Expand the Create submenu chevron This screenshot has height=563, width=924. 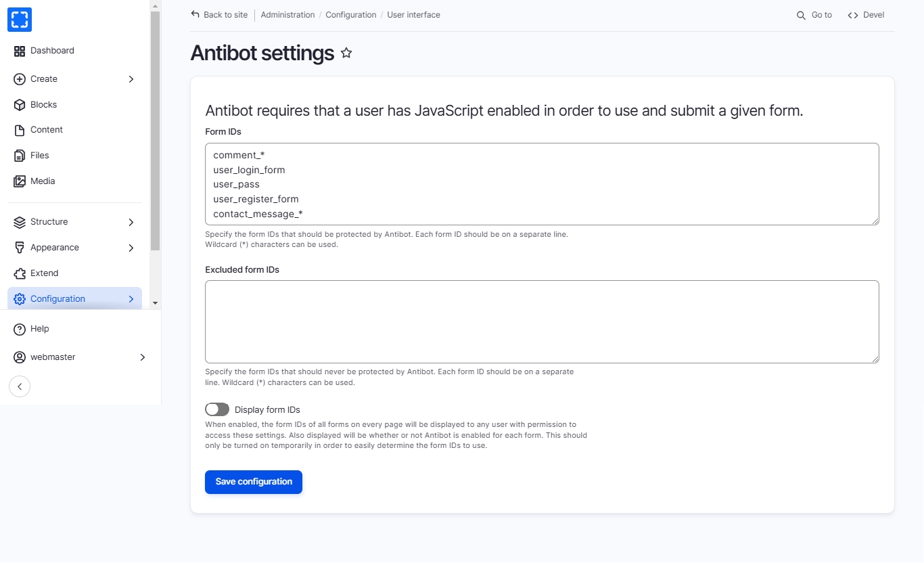(131, 79)
